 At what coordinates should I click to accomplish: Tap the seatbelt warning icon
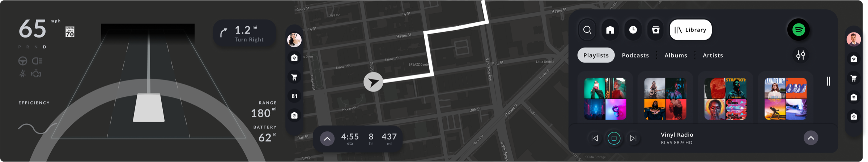22,74
